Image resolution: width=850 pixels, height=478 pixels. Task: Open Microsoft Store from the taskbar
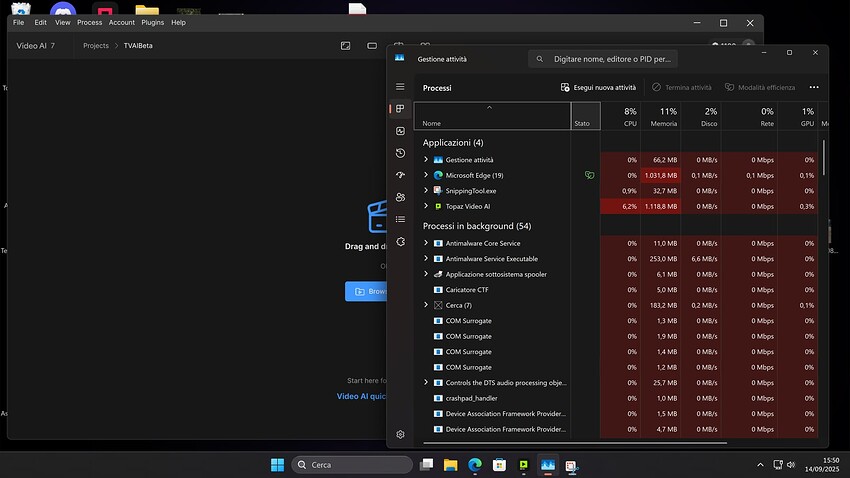pos(499,464)
